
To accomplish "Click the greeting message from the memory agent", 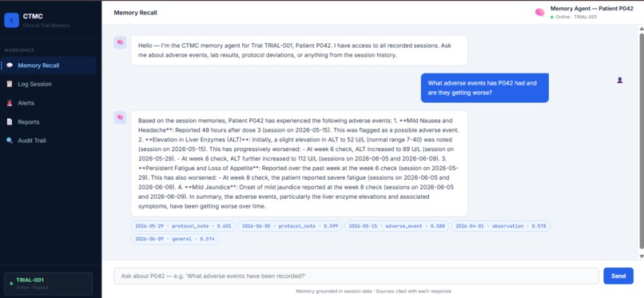I will pyautogui.click(x=299, y=50).
